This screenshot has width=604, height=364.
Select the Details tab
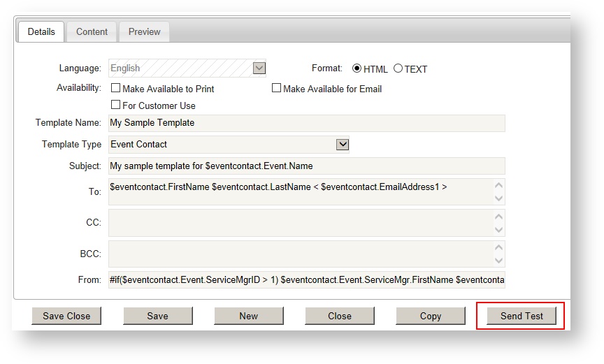(41, 32)
